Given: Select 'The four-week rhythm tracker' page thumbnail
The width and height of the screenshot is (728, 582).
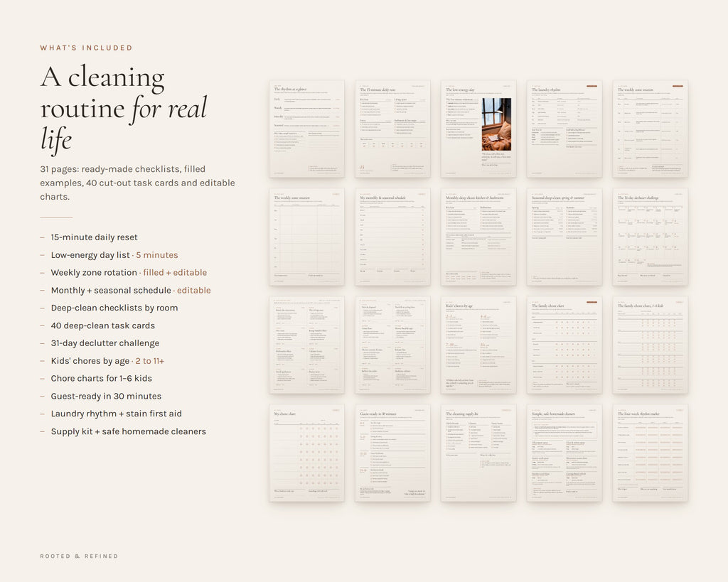Looking at the screenshot, I should 651,453.
